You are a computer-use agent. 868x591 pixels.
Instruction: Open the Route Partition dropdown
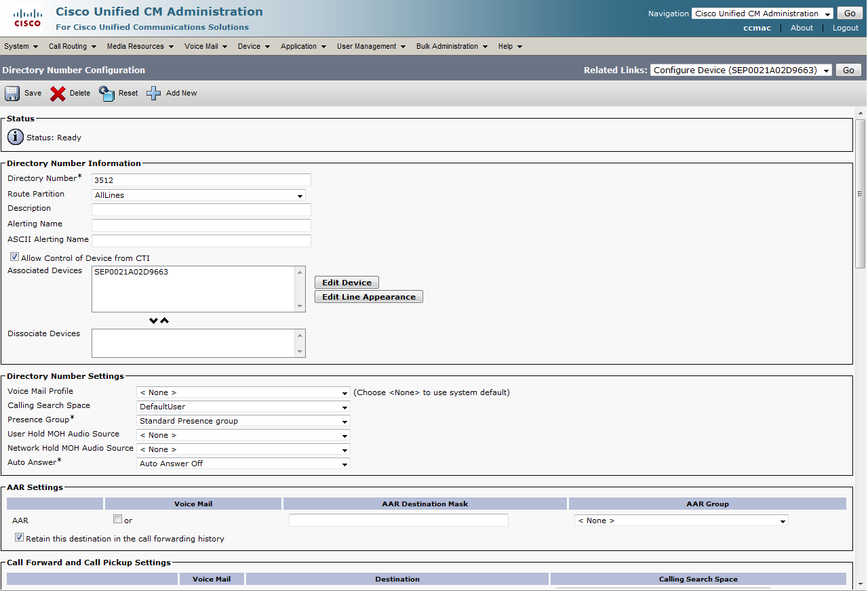pyautogui.click(x=198, y=195)
